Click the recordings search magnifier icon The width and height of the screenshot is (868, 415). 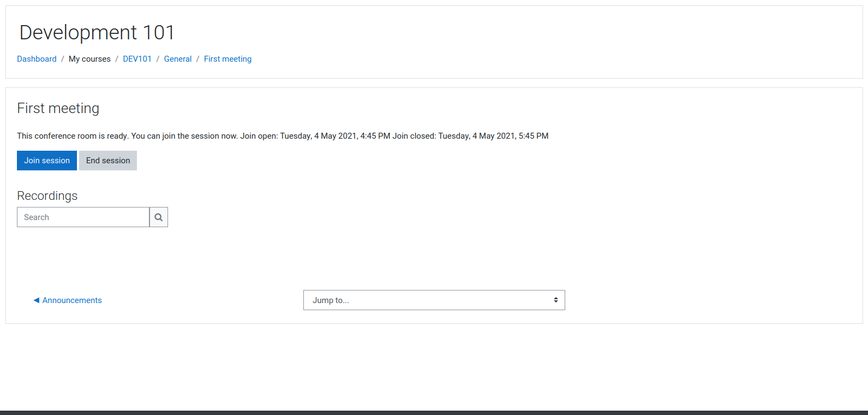pos(159,217)
